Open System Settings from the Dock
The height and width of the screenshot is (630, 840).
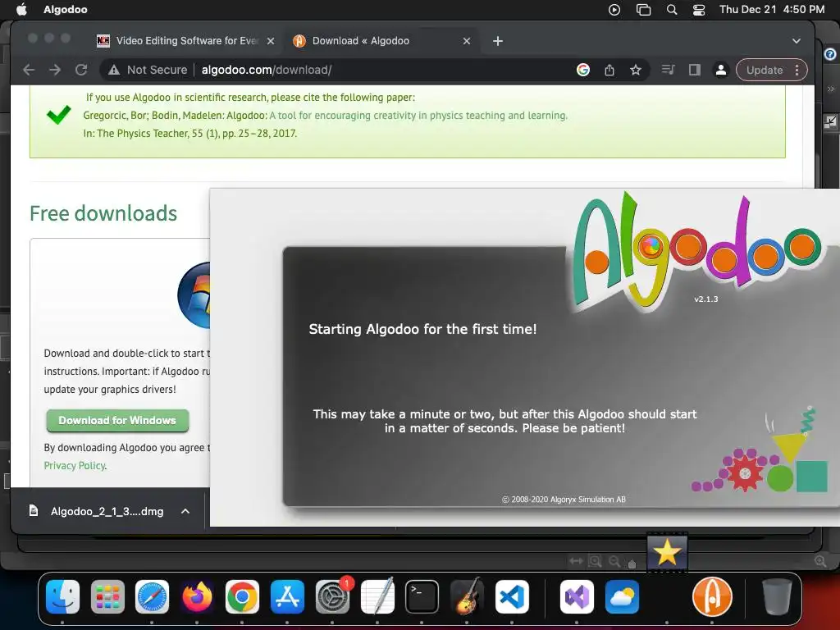[x=332, y=596]
